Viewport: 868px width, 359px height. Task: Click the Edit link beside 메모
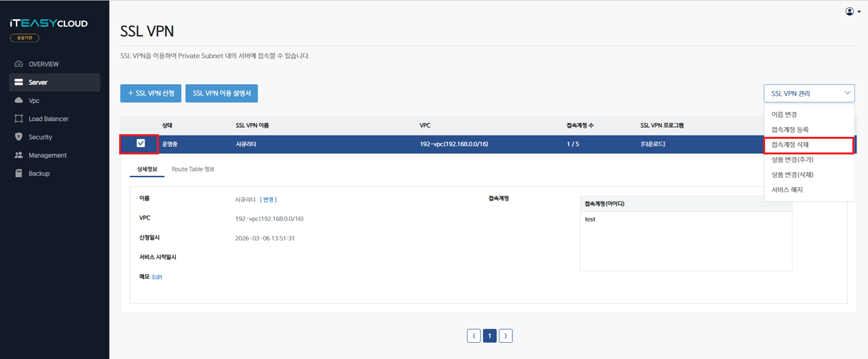click(157, 277)
